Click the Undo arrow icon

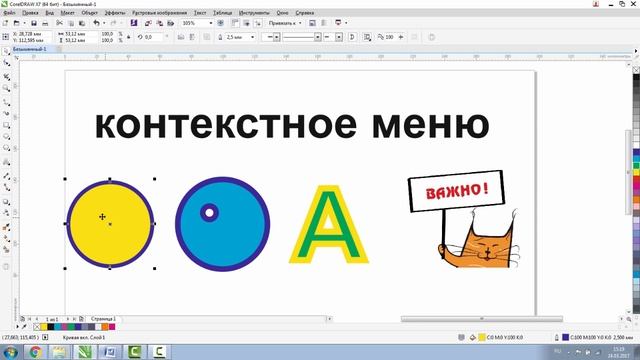[x=96, y=23]
